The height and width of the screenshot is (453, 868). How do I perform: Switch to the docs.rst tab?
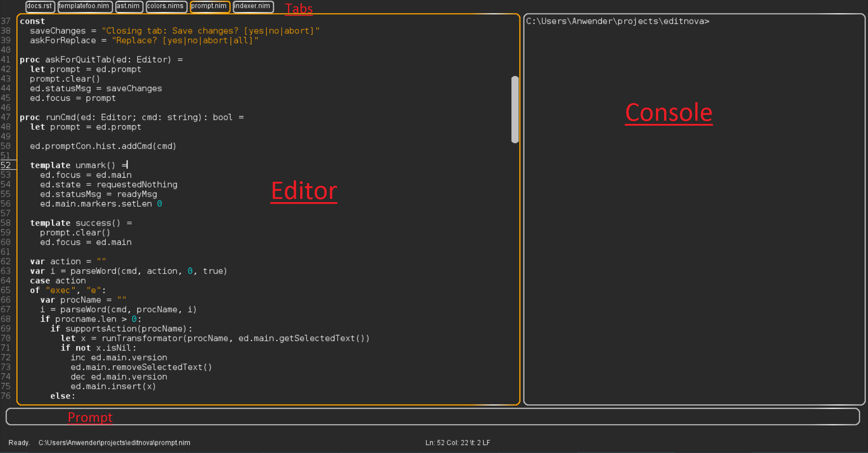pyautogui.click(x=40, y=6)
